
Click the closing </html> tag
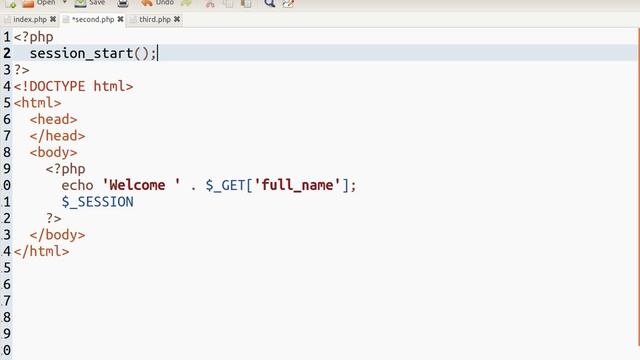tap(42, 251)
